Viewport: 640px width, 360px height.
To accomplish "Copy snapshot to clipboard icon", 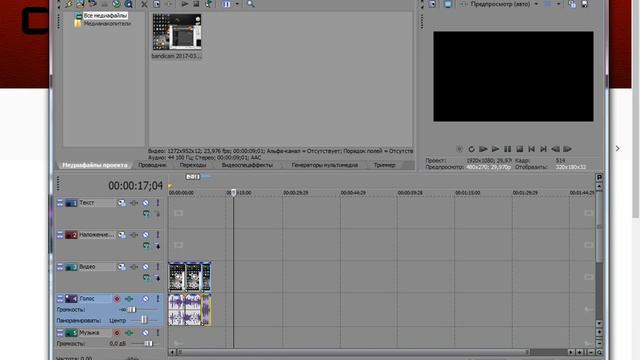I will pyautogui.click(x=572, y=4).
